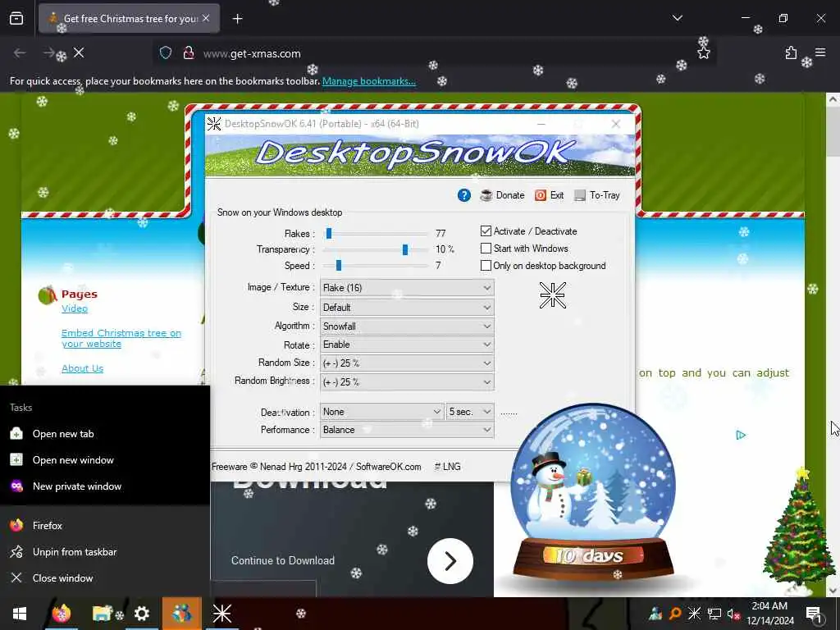Click the Continue to Download text

tap(283, 560)
